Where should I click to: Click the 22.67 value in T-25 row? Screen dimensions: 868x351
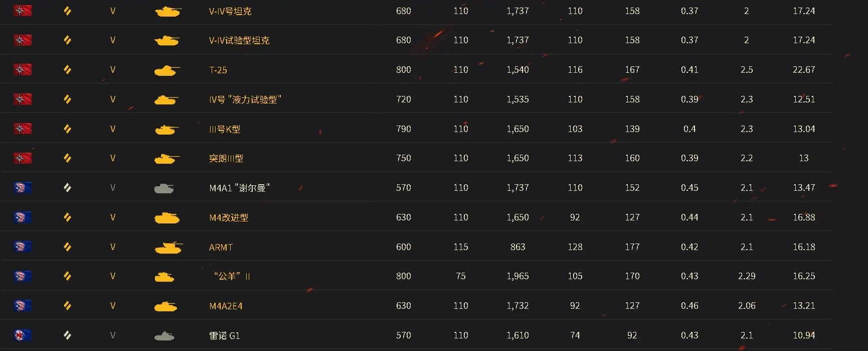click(803, 70)
